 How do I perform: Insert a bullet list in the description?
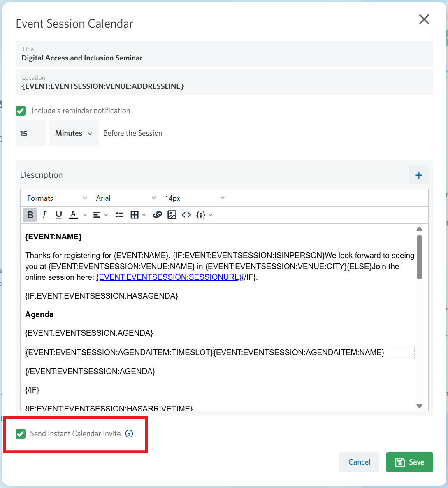(120, 215)
